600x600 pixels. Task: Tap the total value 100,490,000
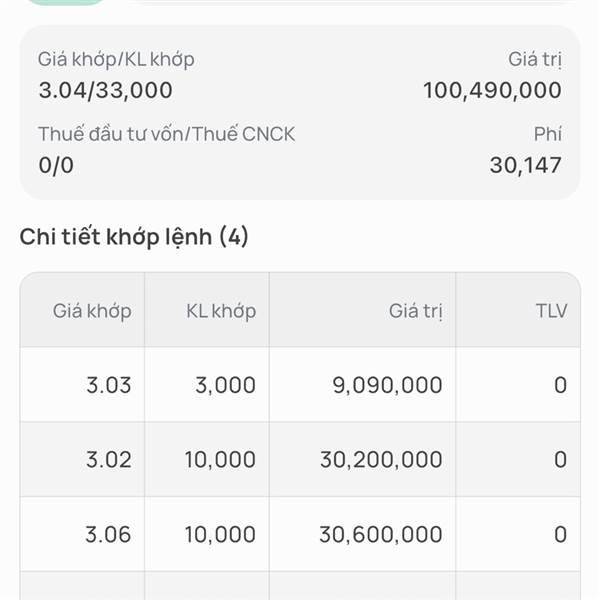[492, 90]
